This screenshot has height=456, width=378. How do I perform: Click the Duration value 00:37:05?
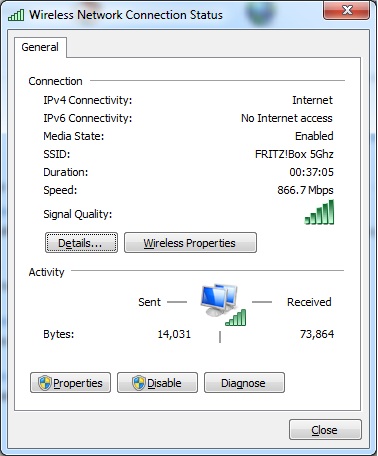(311, 172)
